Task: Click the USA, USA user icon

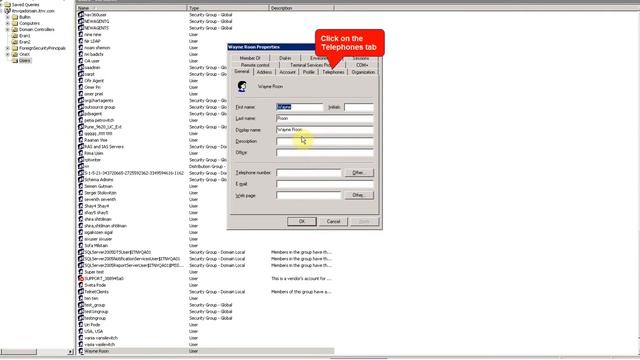Action: [x=81, y=331]
